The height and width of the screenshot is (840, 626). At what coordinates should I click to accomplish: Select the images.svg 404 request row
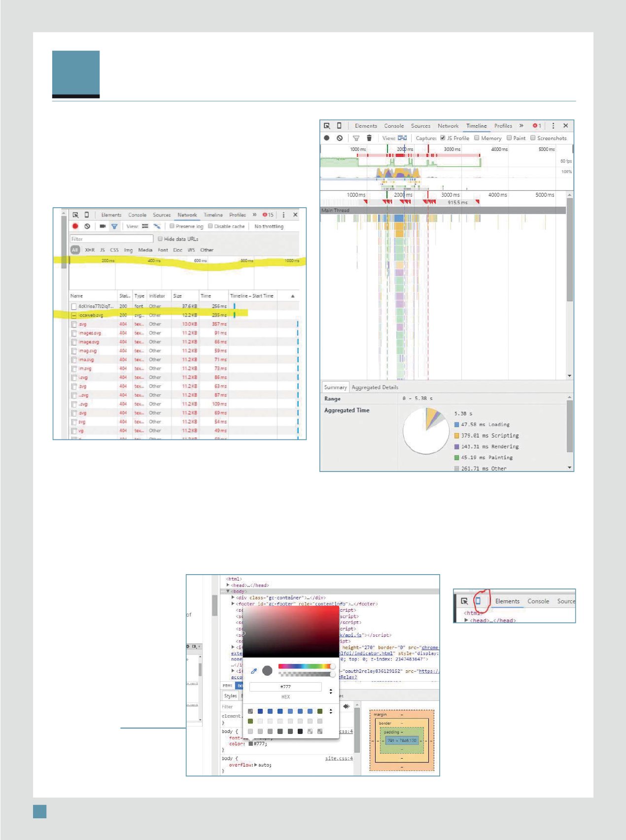(184, 333)
